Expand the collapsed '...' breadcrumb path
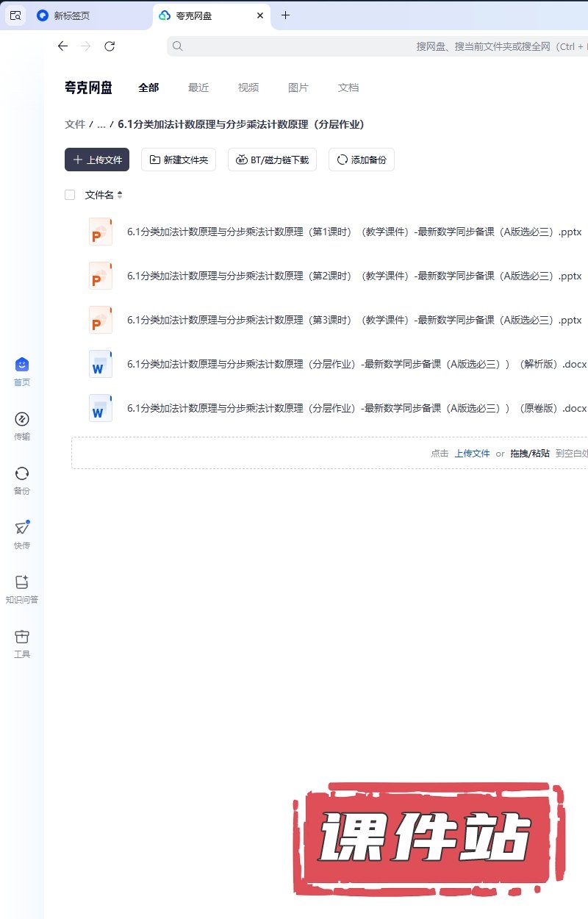 point(101,124)
